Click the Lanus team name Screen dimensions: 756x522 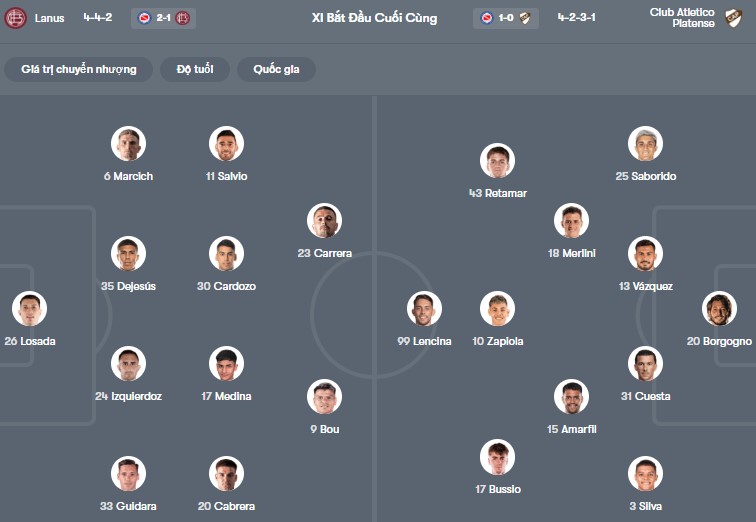point(49,18)
